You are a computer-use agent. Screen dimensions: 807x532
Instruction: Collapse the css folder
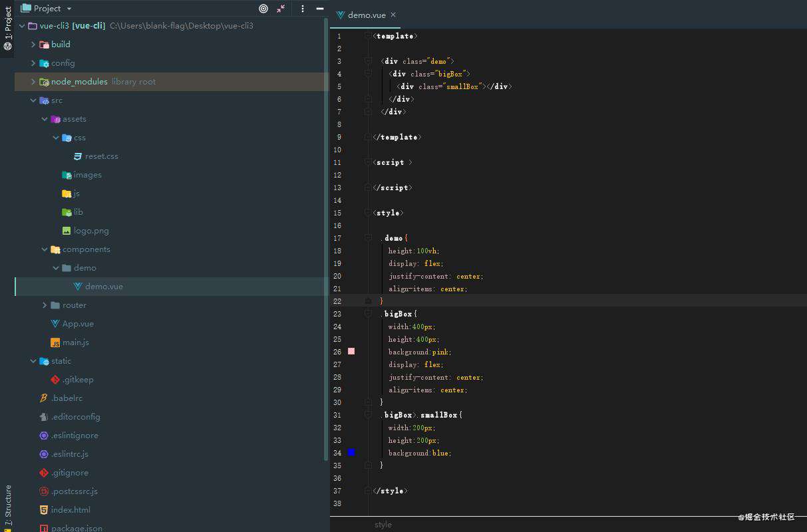[56, 138]
